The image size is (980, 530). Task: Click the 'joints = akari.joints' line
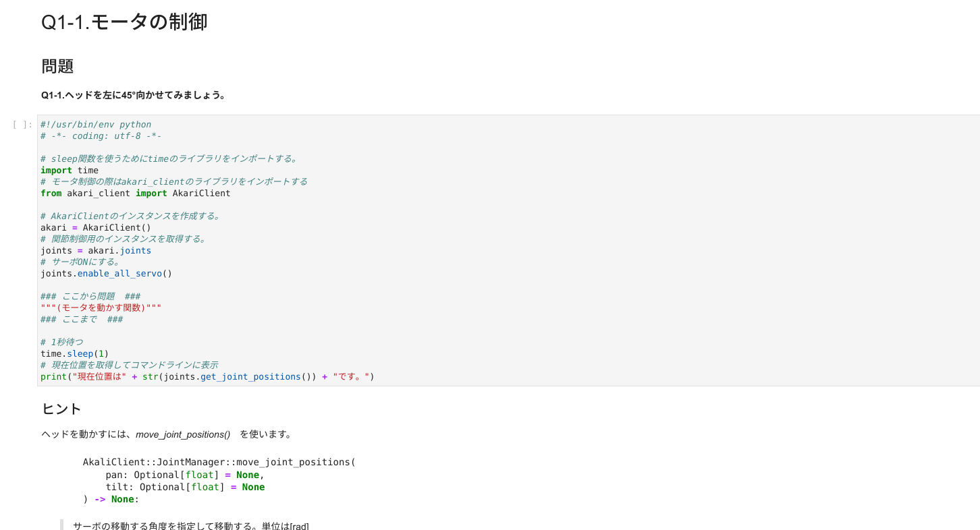(x=95, y=251)
